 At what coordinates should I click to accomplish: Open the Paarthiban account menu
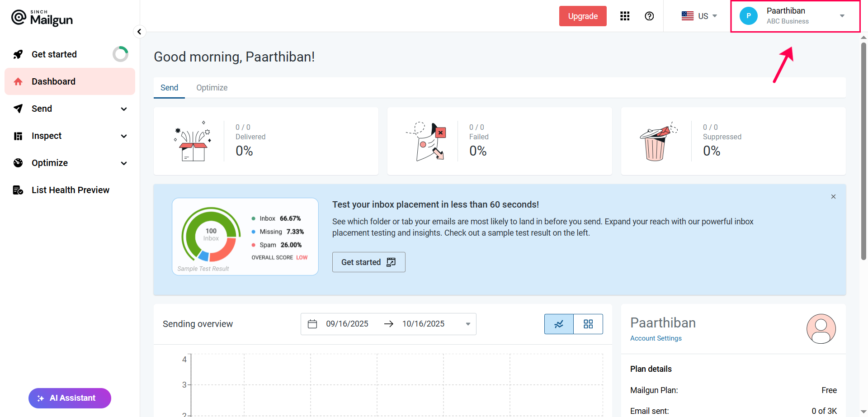(795, 16)
